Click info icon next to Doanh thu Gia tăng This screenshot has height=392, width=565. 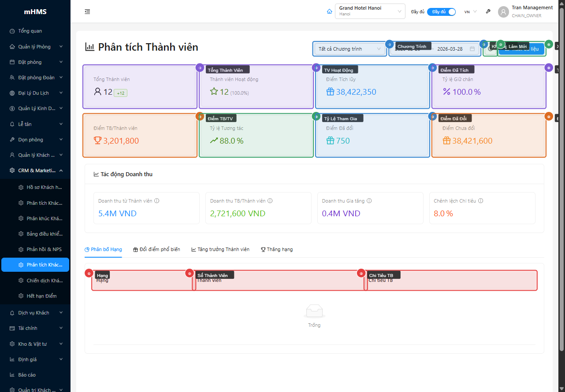pos(369,201)
